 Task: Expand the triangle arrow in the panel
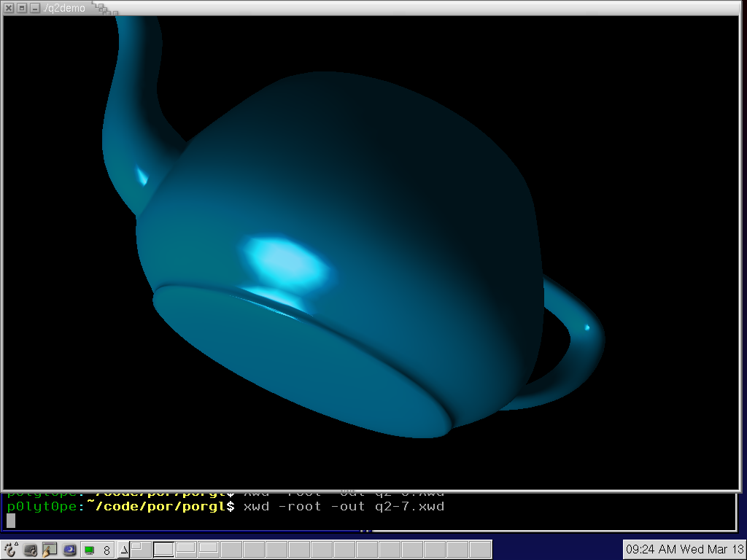point(123,550)
